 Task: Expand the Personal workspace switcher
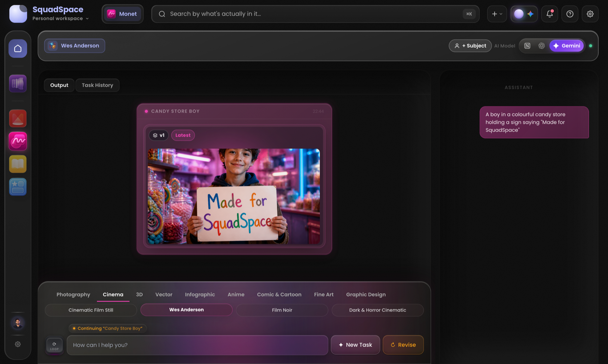pyautogui.click(x=61, y=19)
